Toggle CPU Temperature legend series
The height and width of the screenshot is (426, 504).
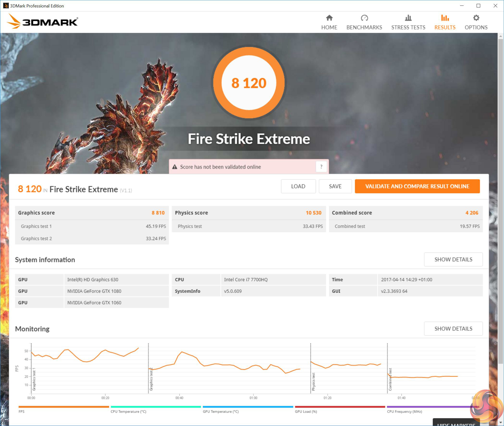[x=128, y=412]
